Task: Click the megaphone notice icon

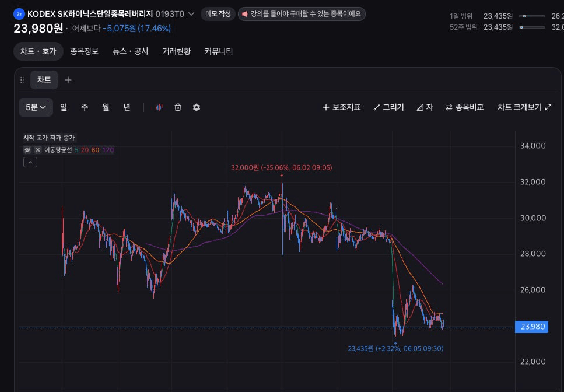Action: [x=245, y=14]
